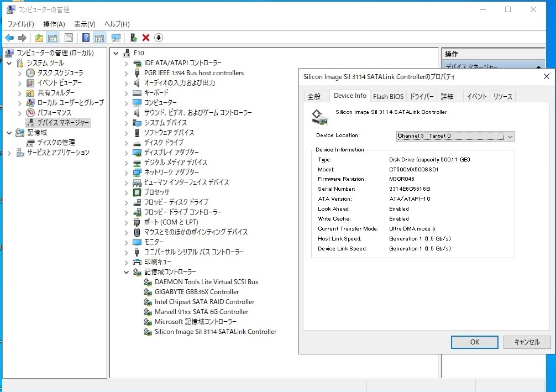Click the モニター monitor device icon
Viewport: 556px width, 392px height.
pos(137,242)
